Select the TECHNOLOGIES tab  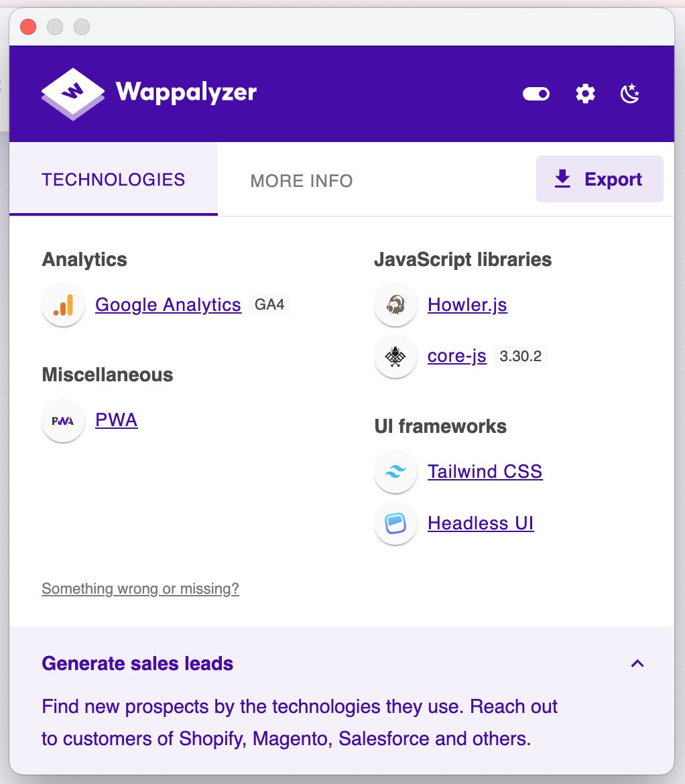pyautogui.click(x=113, y=180)
